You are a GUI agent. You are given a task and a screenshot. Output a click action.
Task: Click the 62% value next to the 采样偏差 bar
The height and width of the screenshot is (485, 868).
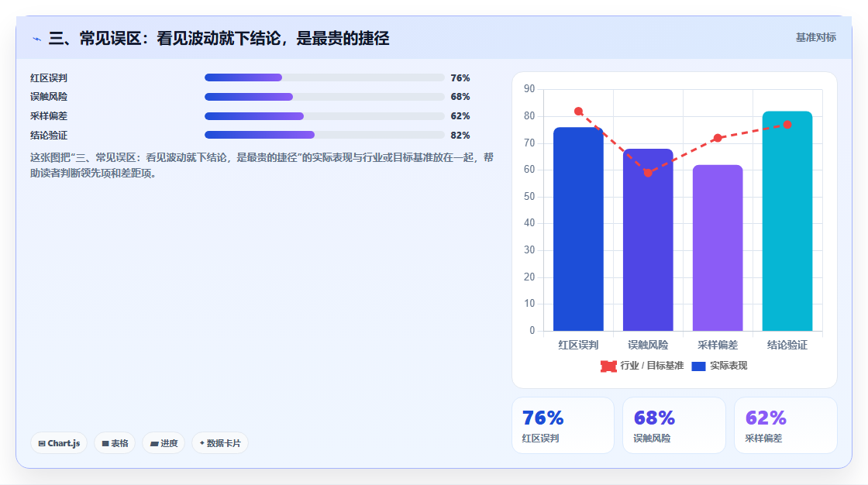pyautogui.click(x=460, y=116)
